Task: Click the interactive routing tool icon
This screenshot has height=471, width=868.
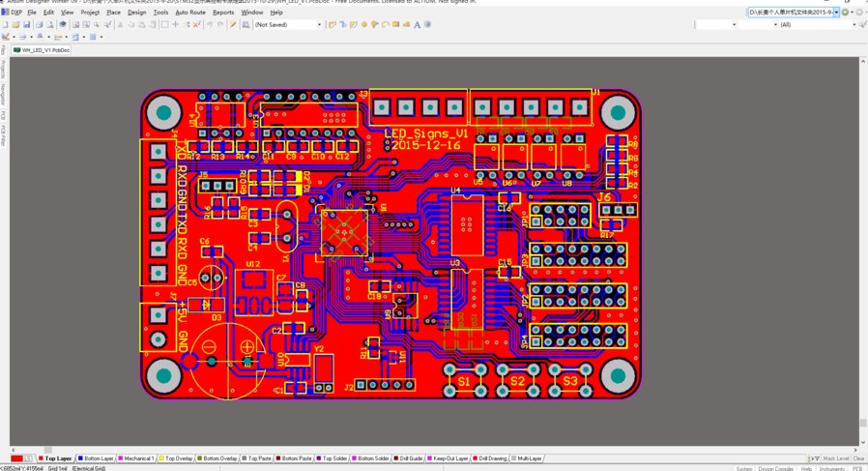Action: coord(333,24)
